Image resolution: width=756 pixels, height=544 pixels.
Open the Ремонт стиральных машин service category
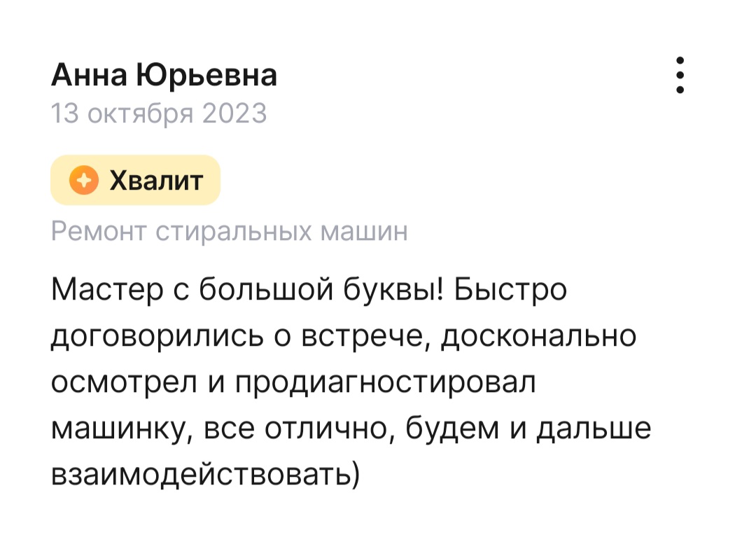click(x=230, y=232)
